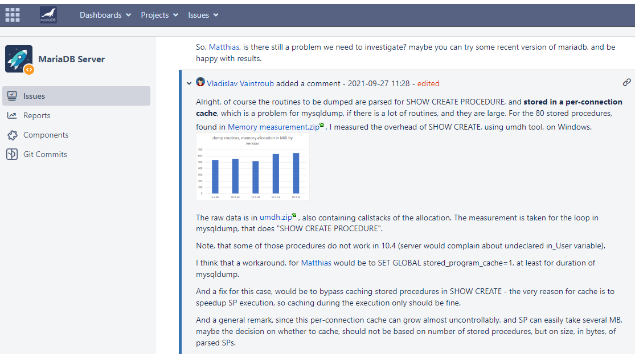The image size is (635, 360).
Task: Click the MariaDB Server project avatar
Action: (19, 59)
